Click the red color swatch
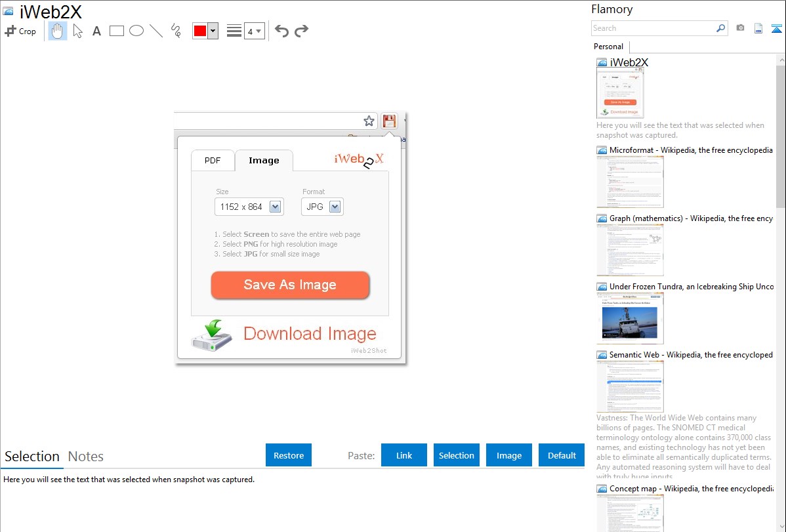The width and height of the screenshot is (786, 532). pos(200,31)
